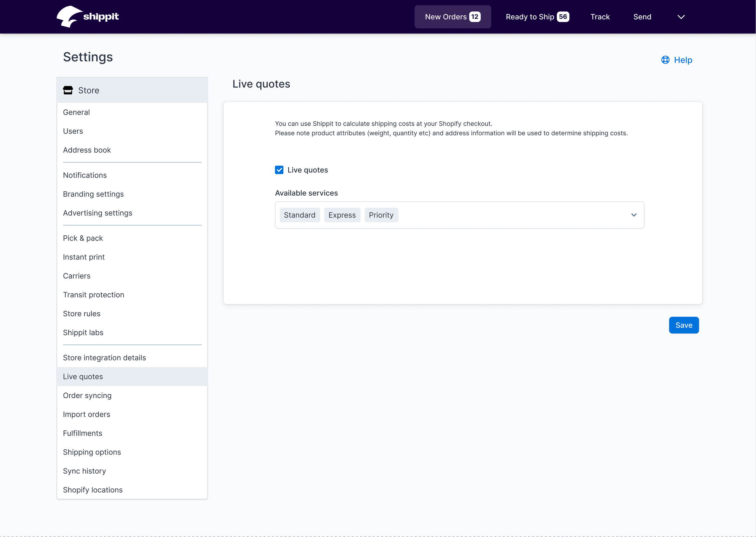The width and height of the screenshot is (756, 537).
Task: Open Shipping options in sidebar
Action: 92,452
